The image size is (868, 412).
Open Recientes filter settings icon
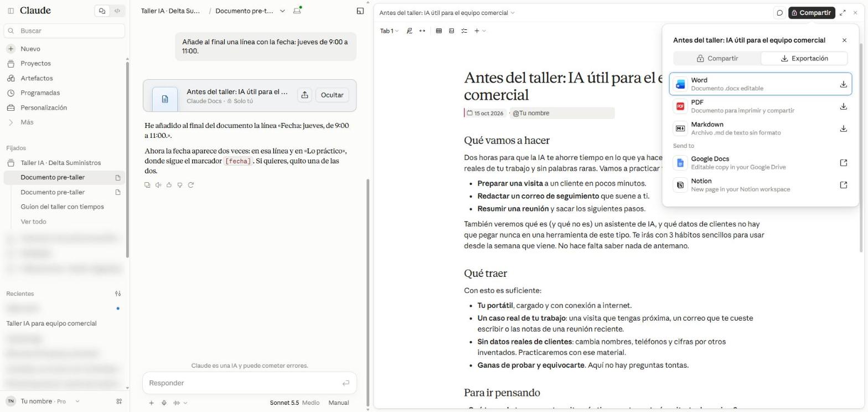click(117, 293)
